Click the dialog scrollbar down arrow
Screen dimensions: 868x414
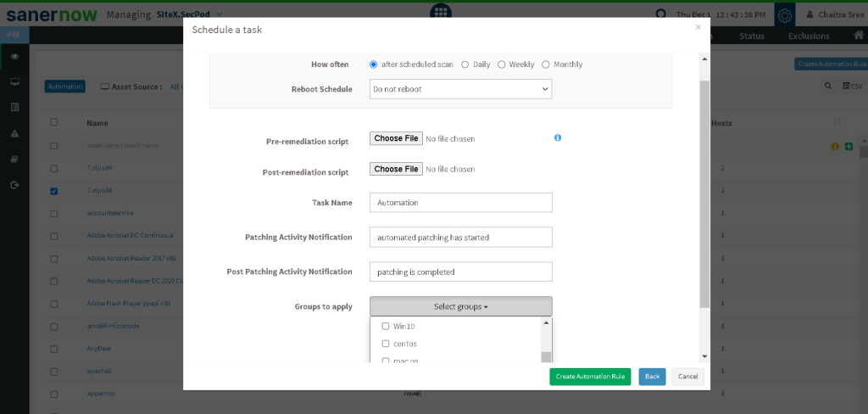coord(704,356)
